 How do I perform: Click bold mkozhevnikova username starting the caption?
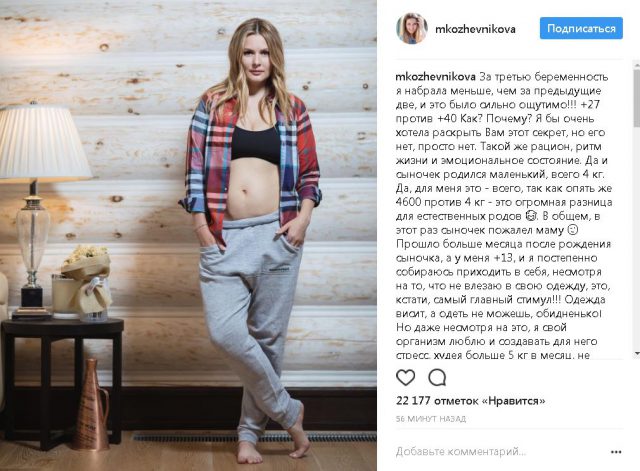[x=435, y=77]
